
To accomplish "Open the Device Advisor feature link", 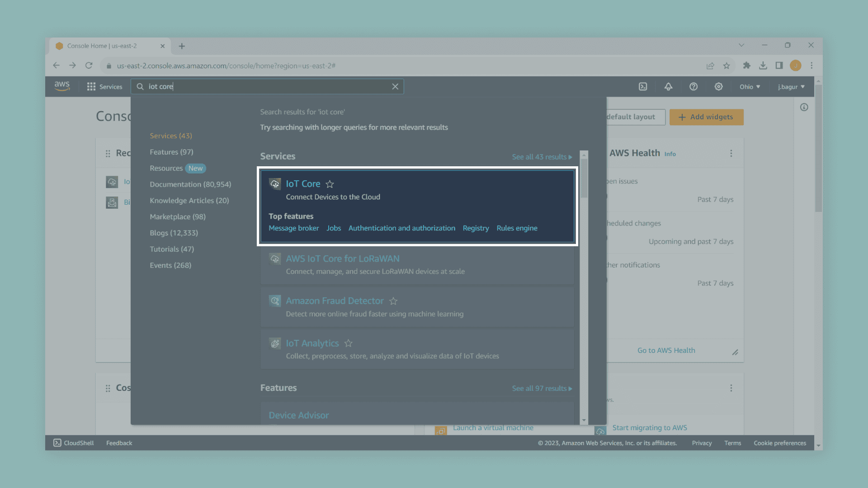I will click(299, 415).
